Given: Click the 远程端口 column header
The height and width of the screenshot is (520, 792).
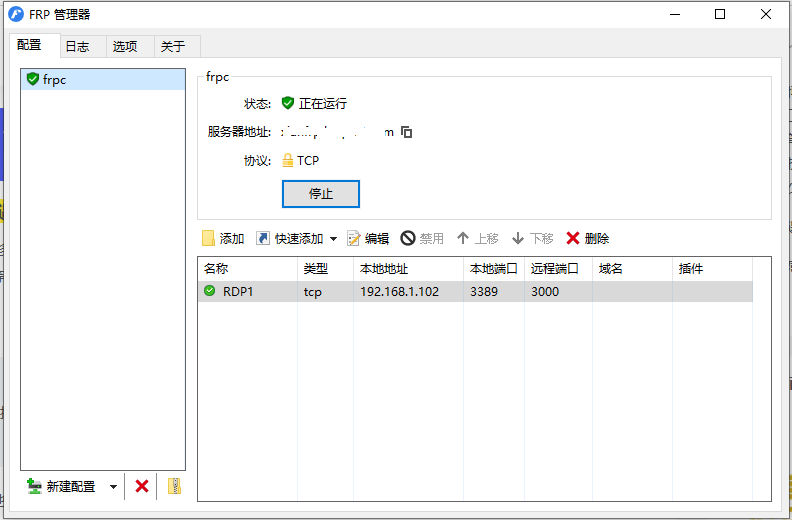Looking at the screenshot, I should point(558,269).
